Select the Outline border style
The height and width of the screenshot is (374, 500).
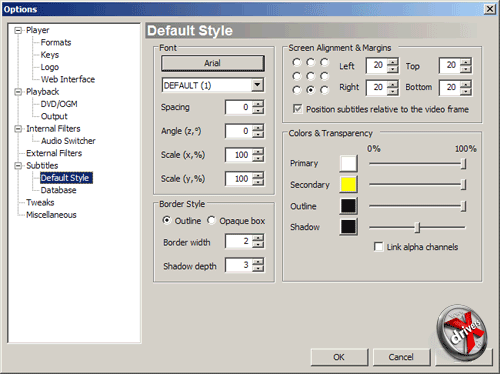pyautogui.click(x=166, y=220)
